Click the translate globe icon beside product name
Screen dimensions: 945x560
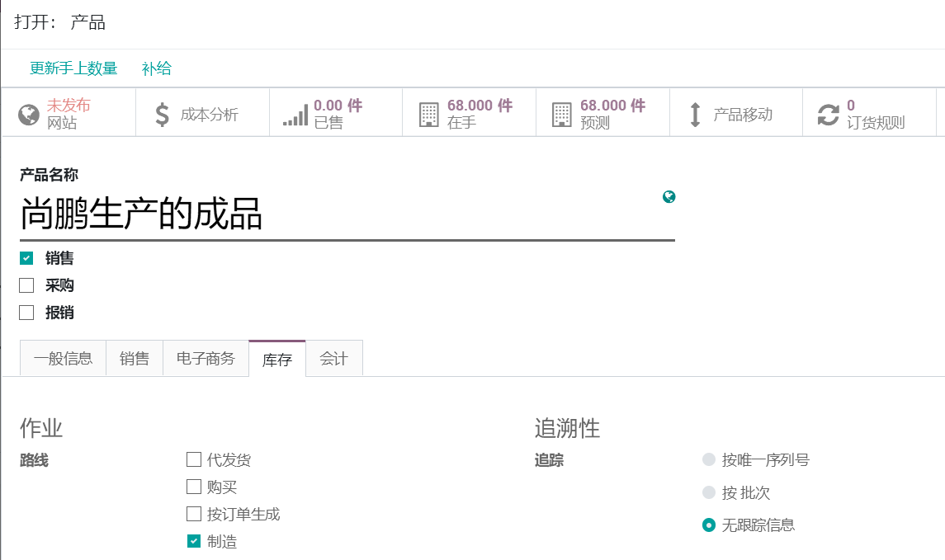(669, 197)
